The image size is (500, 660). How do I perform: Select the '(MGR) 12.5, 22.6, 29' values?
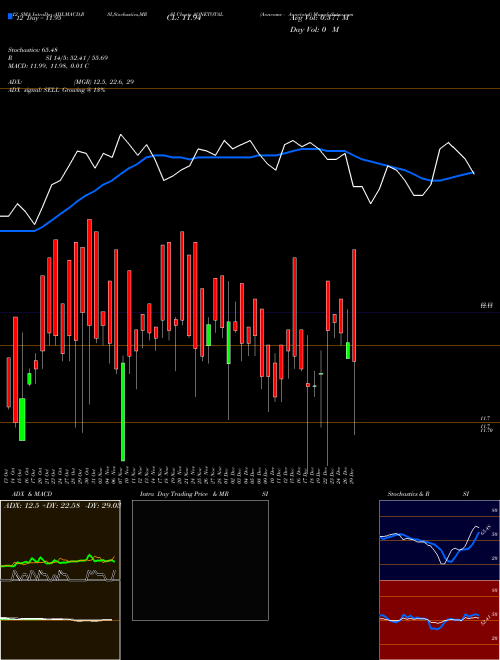pos(104,82)
